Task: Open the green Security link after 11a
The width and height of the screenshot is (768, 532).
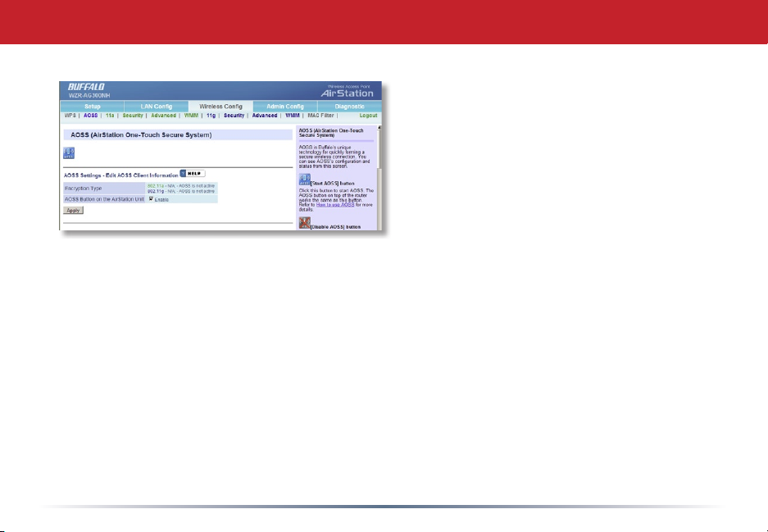Action: tap(133, 116)
